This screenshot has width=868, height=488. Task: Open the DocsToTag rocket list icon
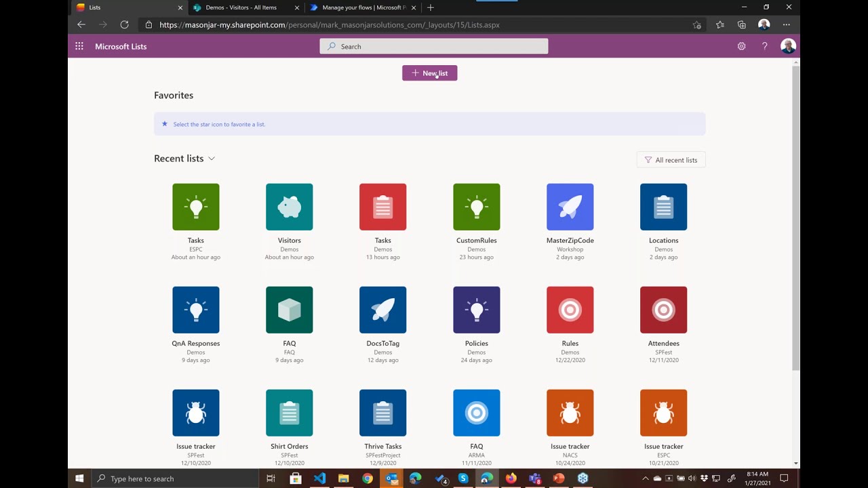(x=383, y=310)
